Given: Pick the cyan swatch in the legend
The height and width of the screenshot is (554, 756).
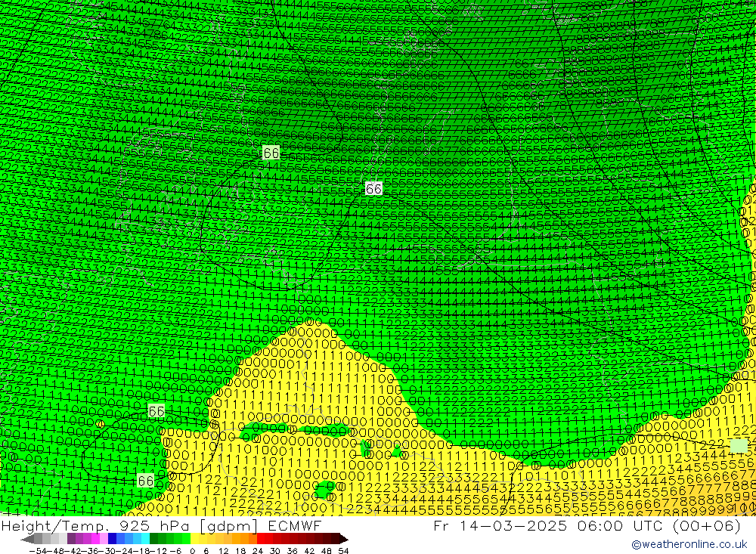Looking at the screenshot, I should tap(145, 539).
